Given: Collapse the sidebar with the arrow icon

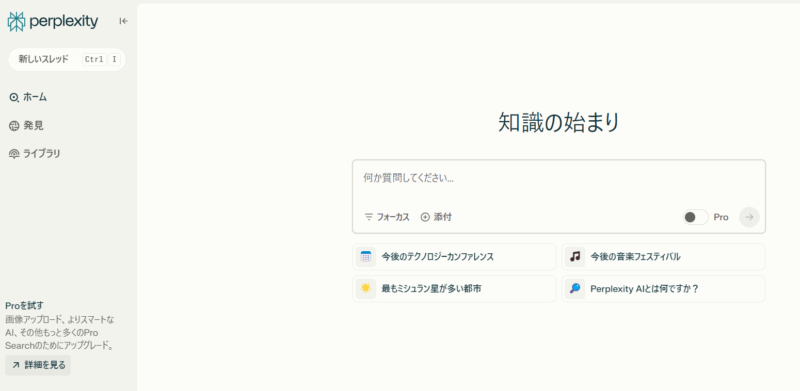Looking at the screenshot, I should point(123,21).
